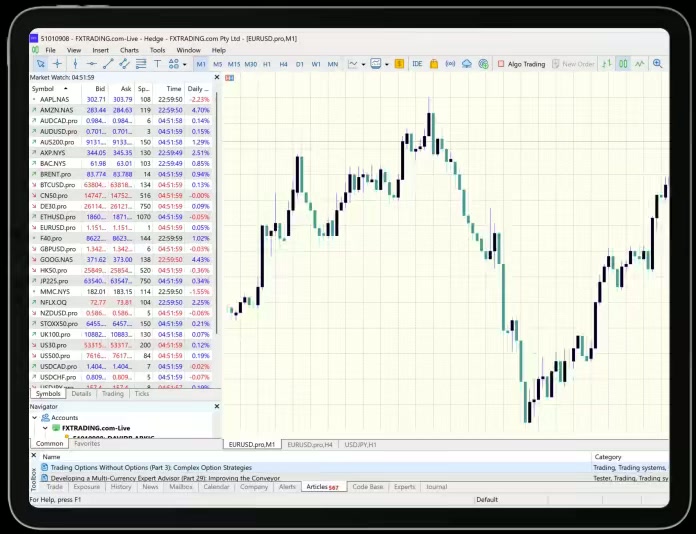Open the MQL5 Market shopping bag
696x534 pixels.
point(434,64)
